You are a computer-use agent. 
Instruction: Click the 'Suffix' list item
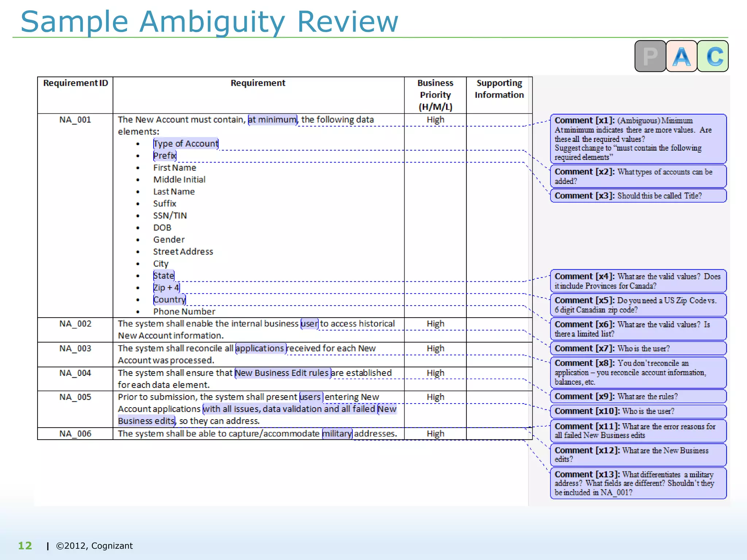tap(165, 203)
